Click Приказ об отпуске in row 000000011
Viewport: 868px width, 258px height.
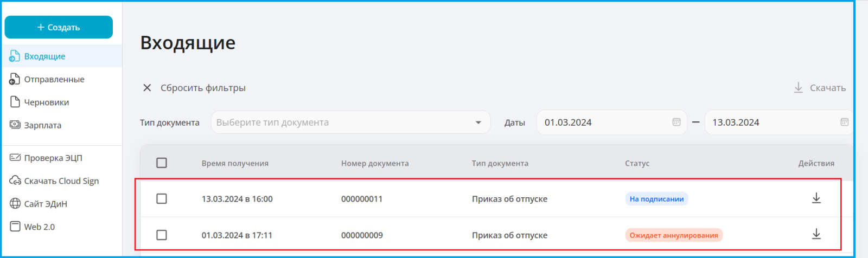click(509, 199)
